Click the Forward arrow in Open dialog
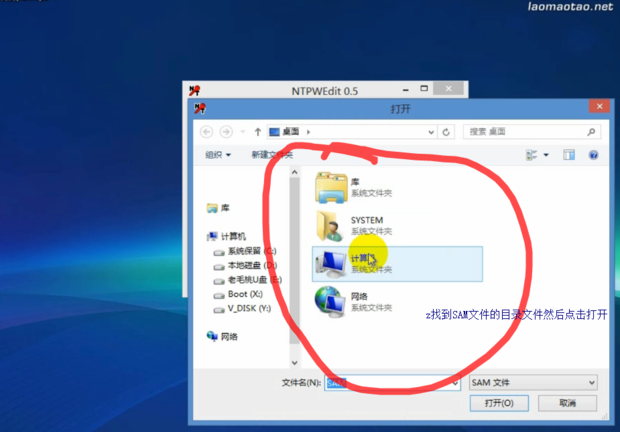 point(226,132)
